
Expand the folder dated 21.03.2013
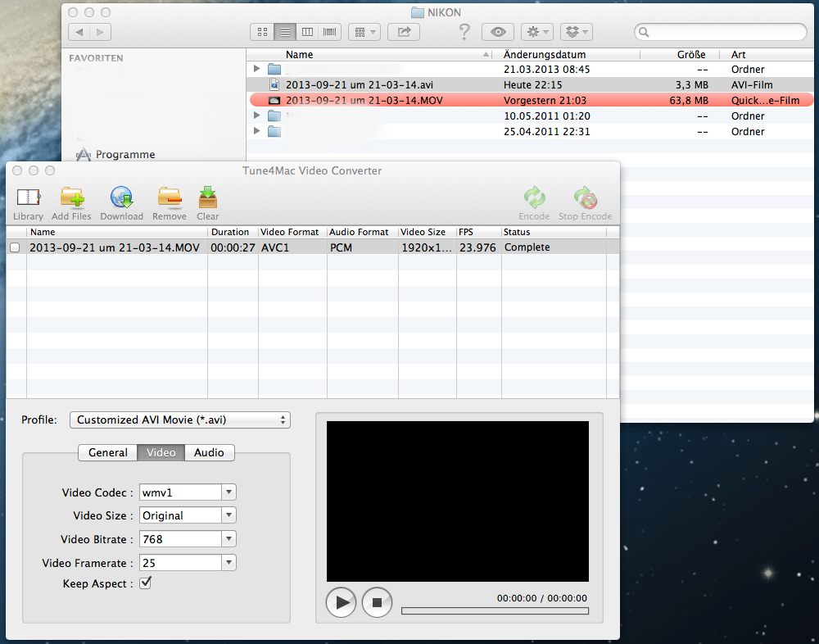(256, 69)
